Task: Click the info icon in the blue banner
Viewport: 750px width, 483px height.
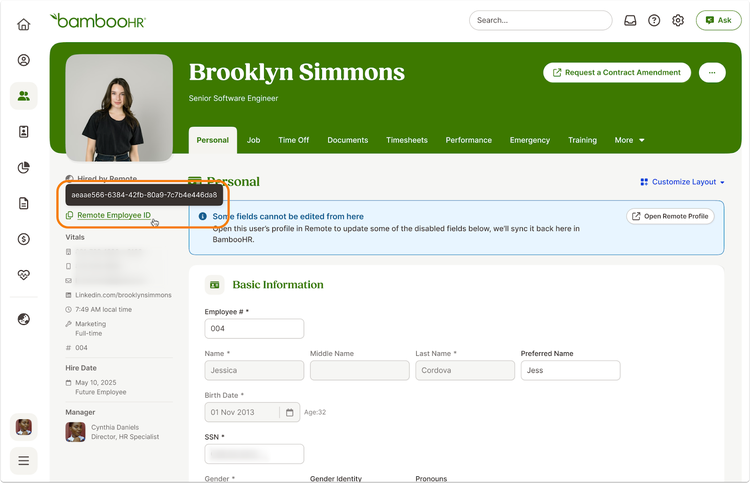Action: click(x=202, y=216)
